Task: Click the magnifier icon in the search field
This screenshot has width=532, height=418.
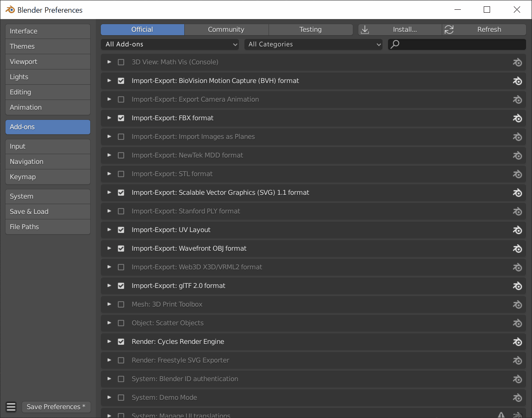Action: pos(395,44)
